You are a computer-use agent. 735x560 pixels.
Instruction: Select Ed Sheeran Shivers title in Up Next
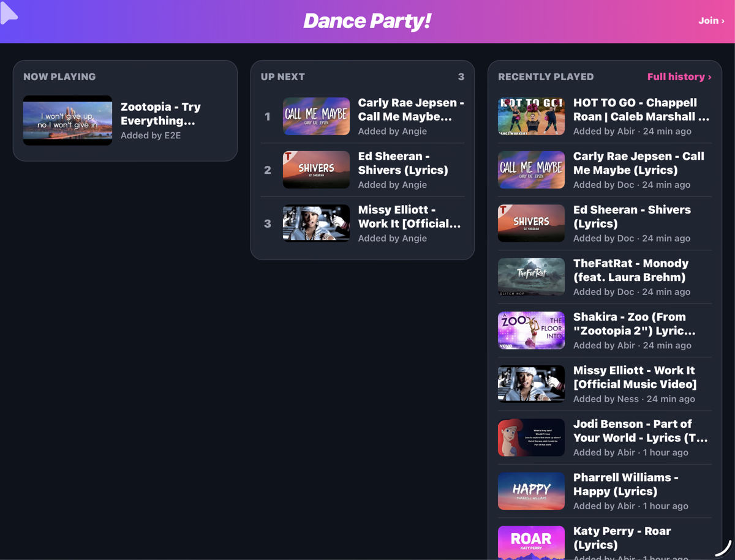coord(403,163)
